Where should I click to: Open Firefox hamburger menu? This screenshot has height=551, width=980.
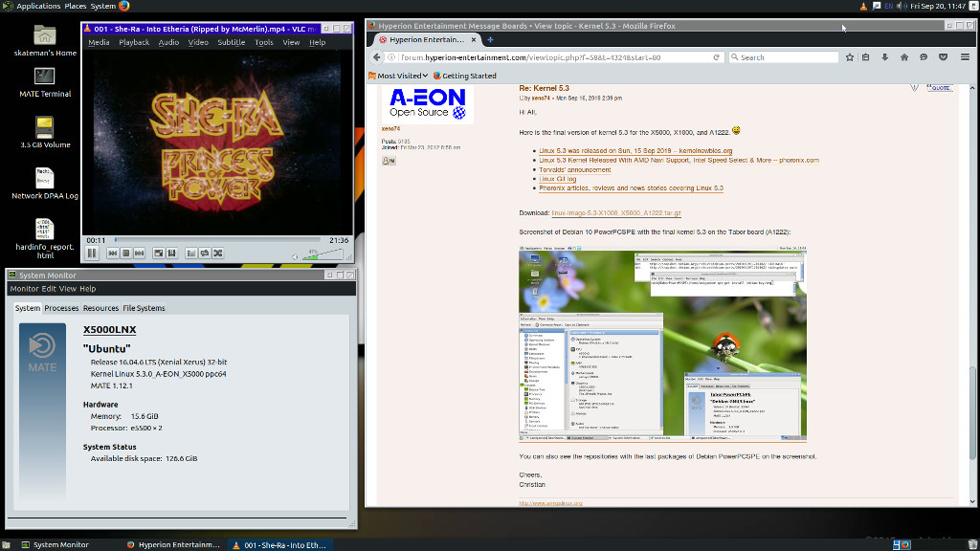coord(965,56)
